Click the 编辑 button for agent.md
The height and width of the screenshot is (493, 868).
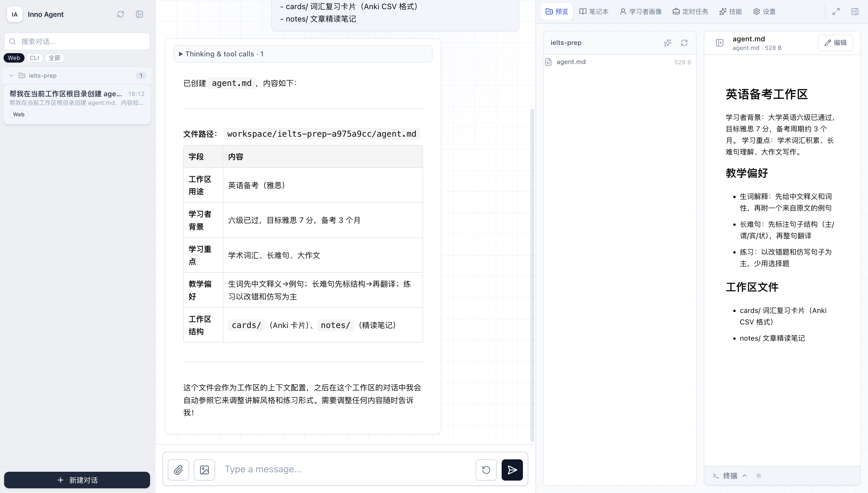[x=836, y=43]
